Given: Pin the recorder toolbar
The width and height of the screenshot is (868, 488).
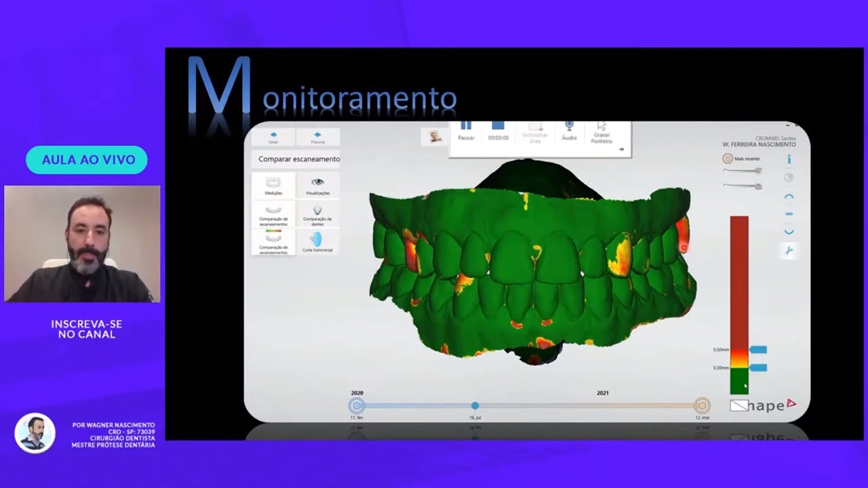Looking at the screenshot, I should [x=621, y=150].
